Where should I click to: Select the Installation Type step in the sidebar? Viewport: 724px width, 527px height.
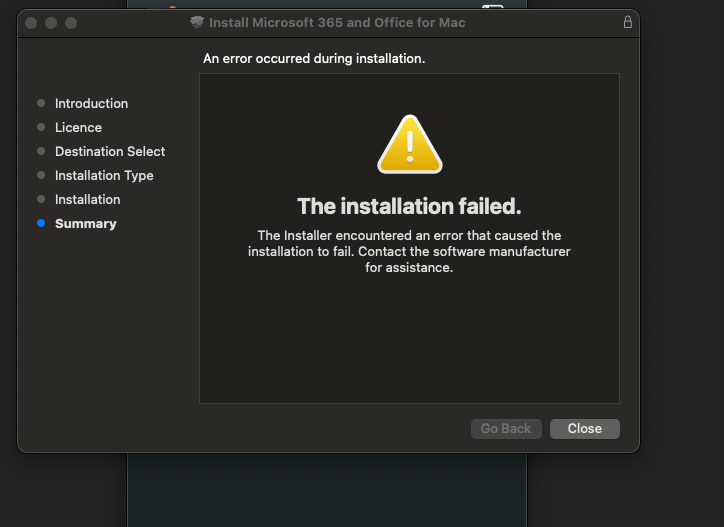[x=104, y=176]
